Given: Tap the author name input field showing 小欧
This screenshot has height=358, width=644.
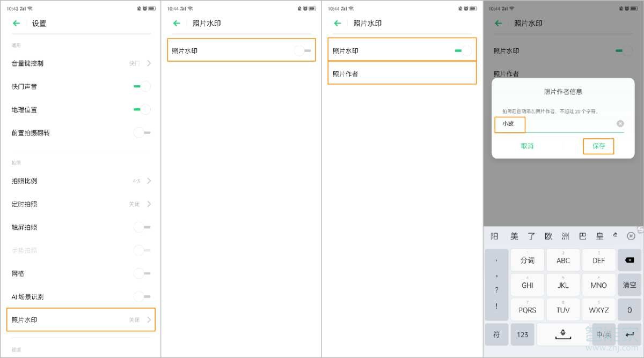Looking at the screenshot, I should (509, 123).
